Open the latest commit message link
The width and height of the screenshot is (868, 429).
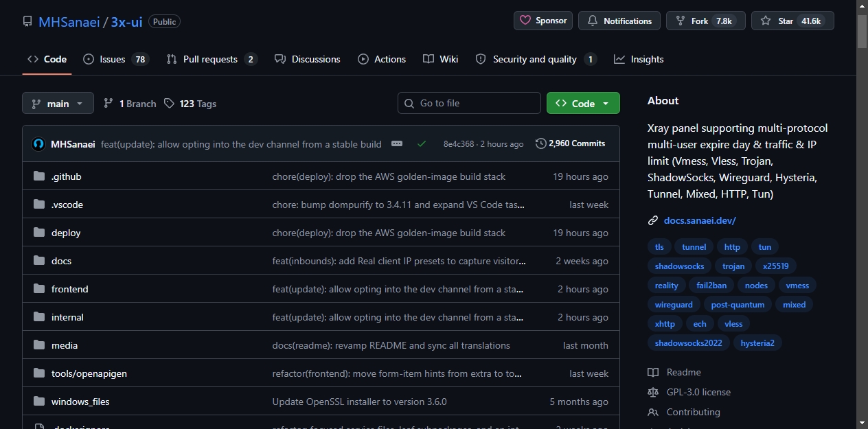(241, 144)
